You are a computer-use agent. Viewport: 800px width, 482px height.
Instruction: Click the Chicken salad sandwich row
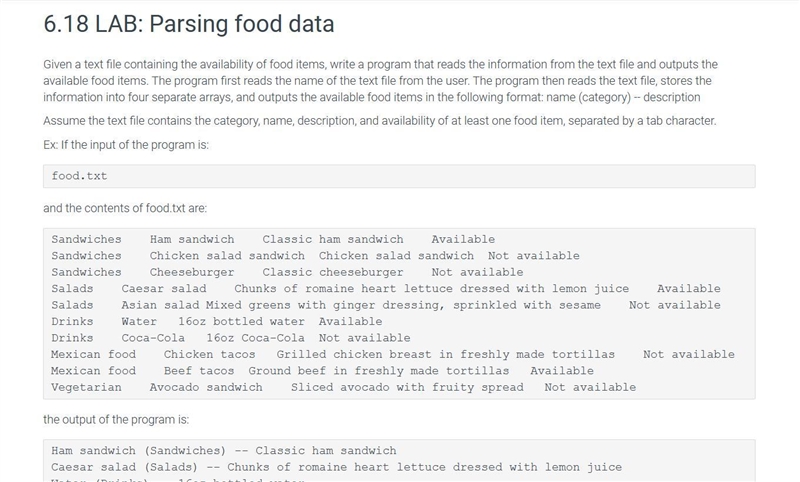click(315, 256)
